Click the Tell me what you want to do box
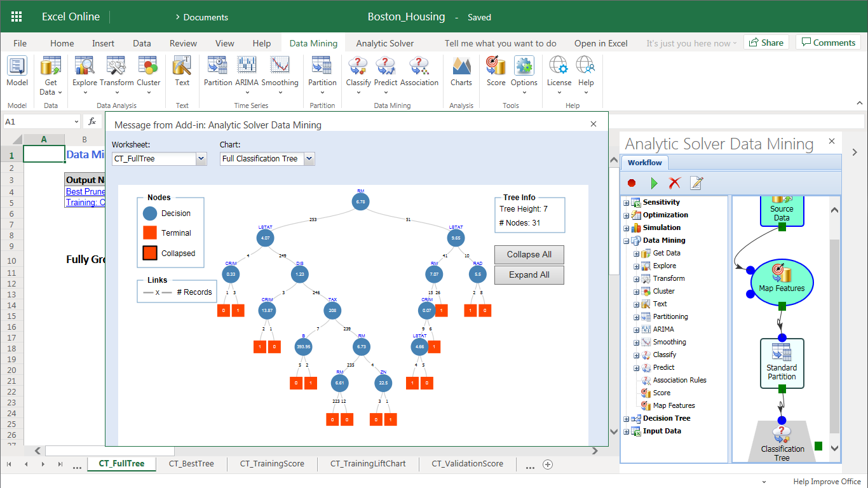The image size is (868, 488). coord(500,43)
